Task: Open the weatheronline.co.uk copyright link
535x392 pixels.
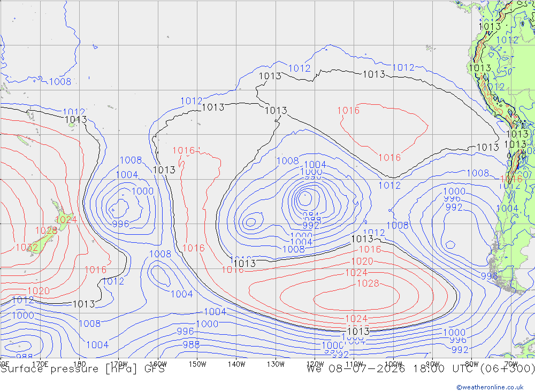Action: coord(490,387)
